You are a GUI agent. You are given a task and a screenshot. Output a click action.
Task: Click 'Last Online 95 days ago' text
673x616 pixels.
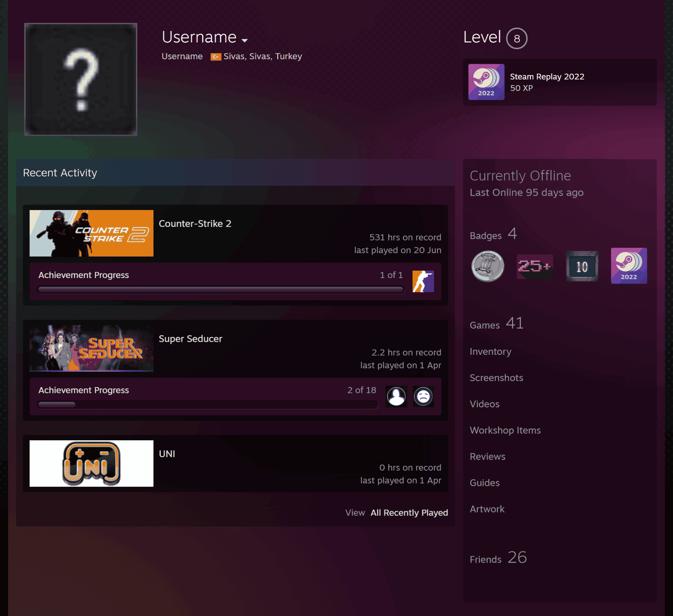(526, 192)
